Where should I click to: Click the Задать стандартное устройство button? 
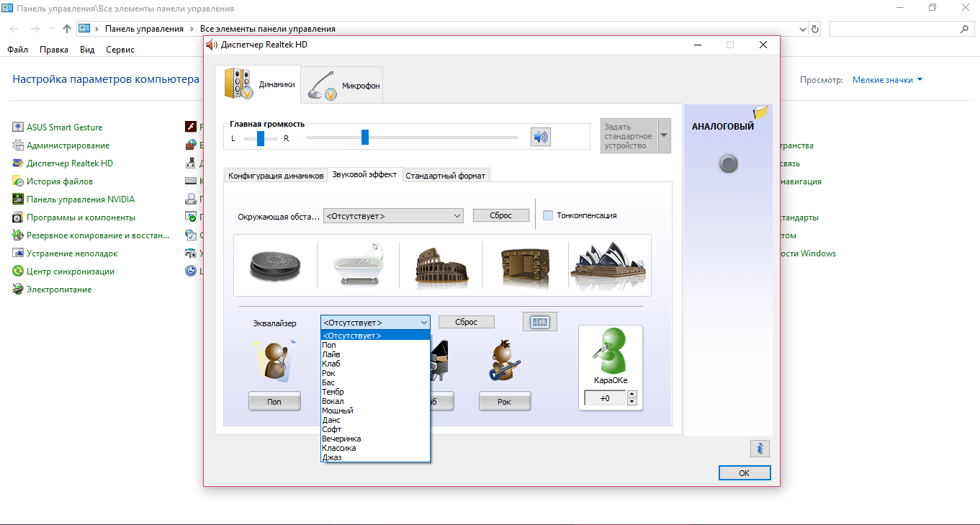point(629,135)
